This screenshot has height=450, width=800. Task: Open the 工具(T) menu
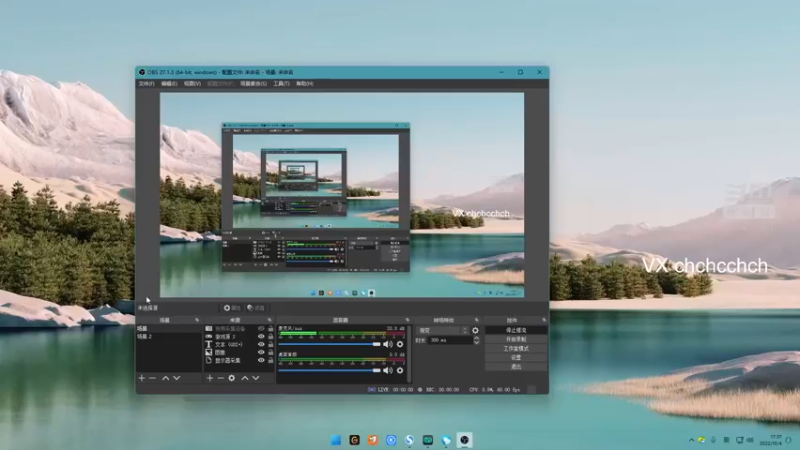281,84
